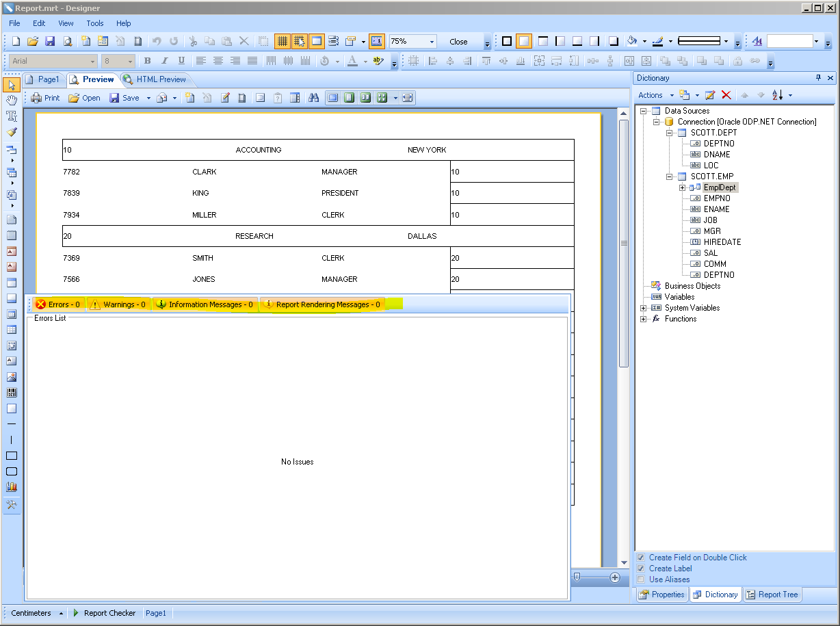The height and width of the screenshot is (626, 840).
Task: Click the Cut scissors icon
Action: point(193,42)
